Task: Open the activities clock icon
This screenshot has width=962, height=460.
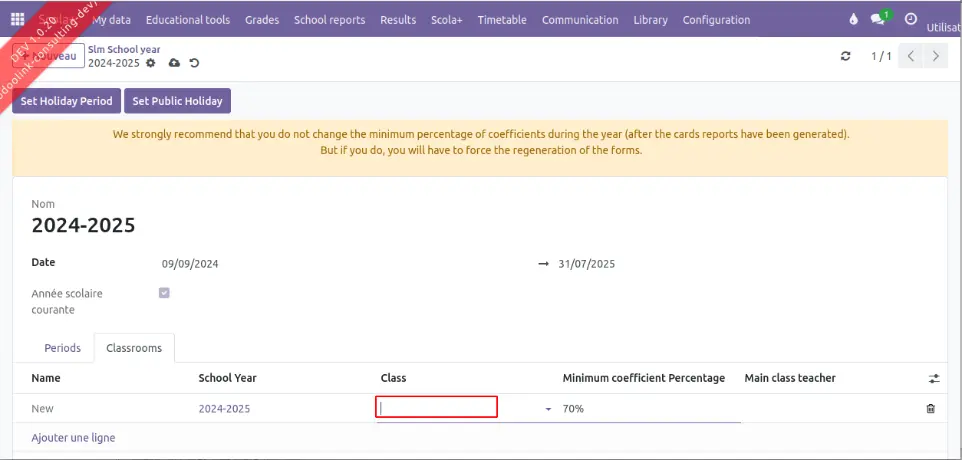Action: 910,19
